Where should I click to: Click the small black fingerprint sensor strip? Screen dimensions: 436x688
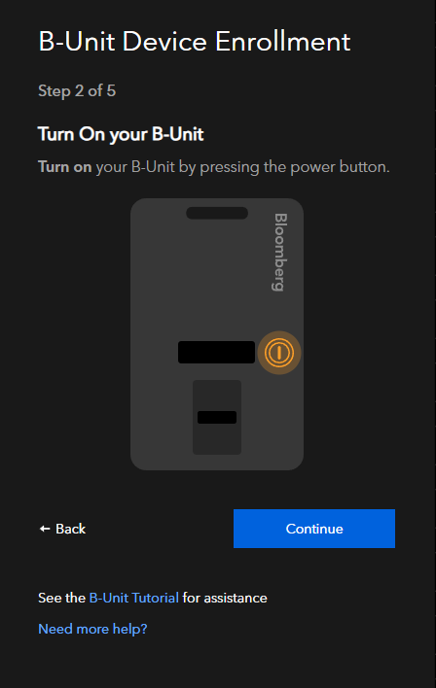[x=217, y=417]
